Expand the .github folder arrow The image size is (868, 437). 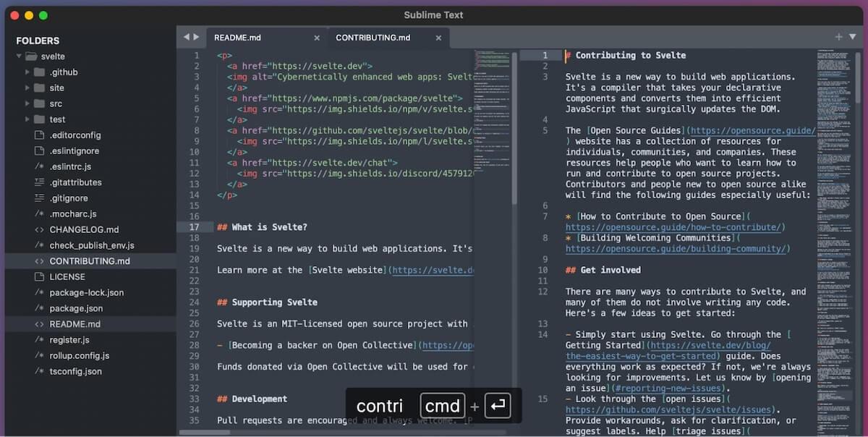28,72
